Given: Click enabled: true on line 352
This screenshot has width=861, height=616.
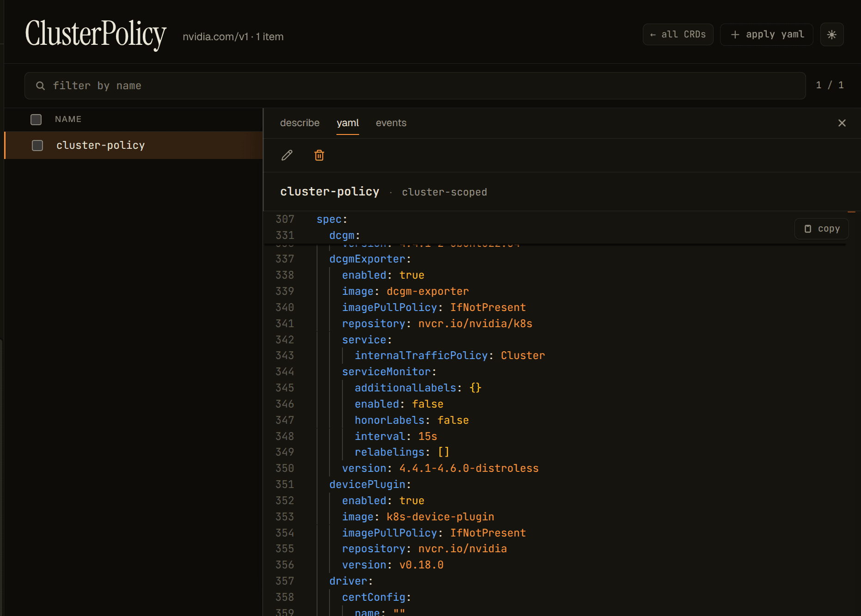Looking at the screenshot, I should pos(383,501).
